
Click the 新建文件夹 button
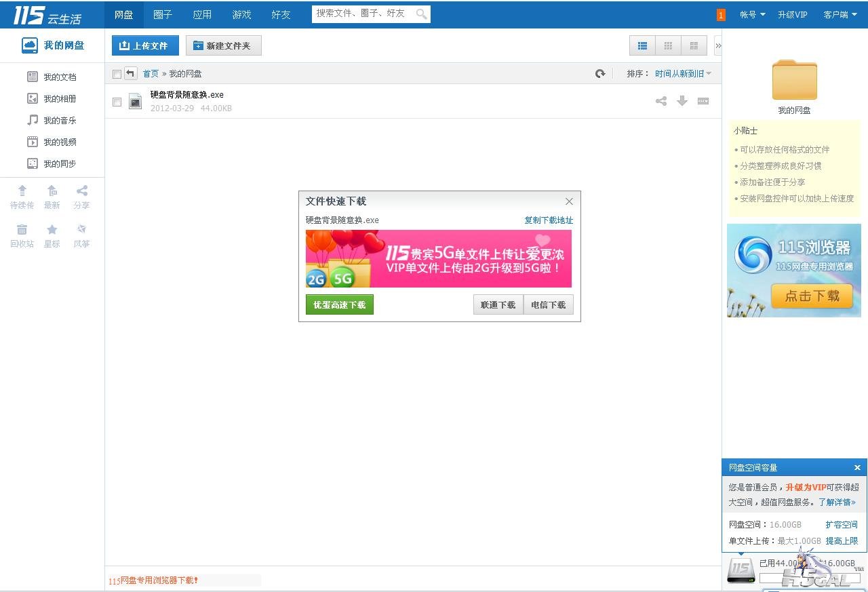[x=224, y=45]
